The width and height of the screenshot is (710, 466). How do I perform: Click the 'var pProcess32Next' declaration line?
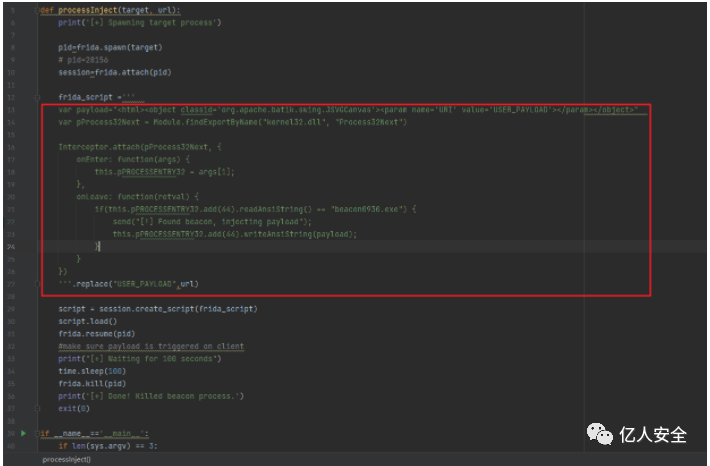point(232,122)
